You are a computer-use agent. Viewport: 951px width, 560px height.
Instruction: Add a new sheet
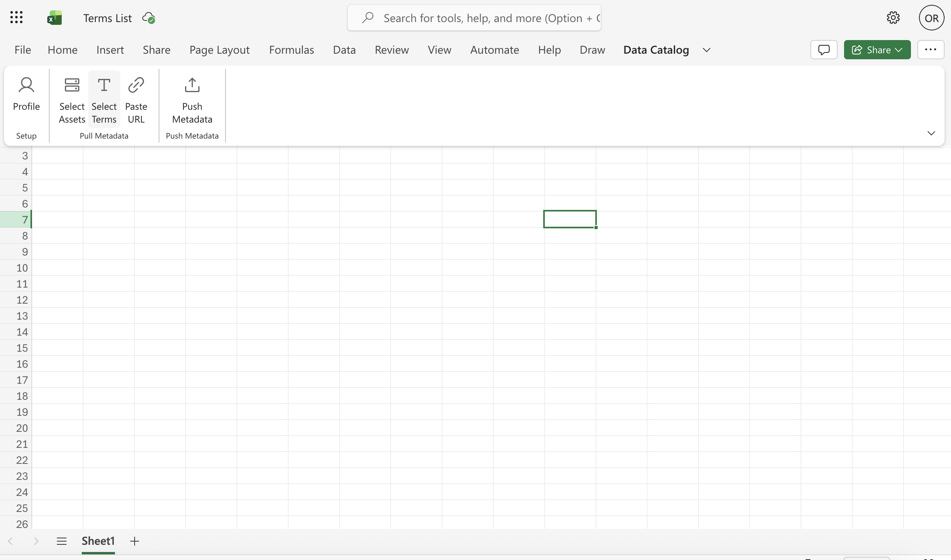point(135,541)
